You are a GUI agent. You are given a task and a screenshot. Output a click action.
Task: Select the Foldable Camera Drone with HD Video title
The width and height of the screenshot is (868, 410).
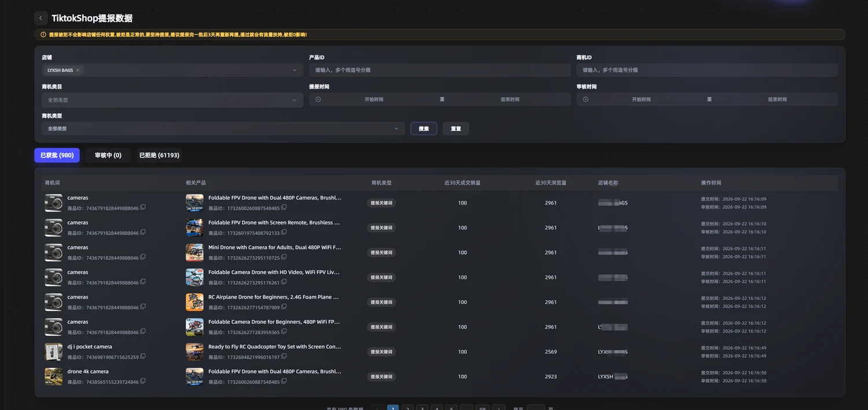274,272
